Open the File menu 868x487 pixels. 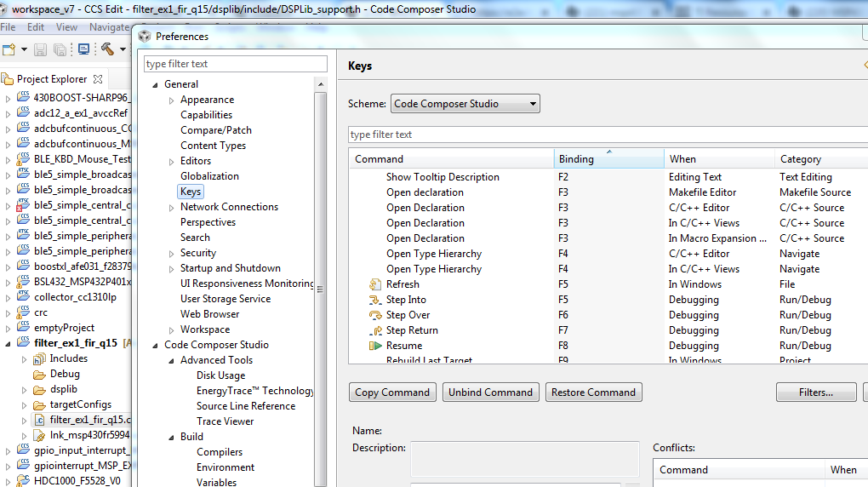pyautogui.click(x=8, y=27)
